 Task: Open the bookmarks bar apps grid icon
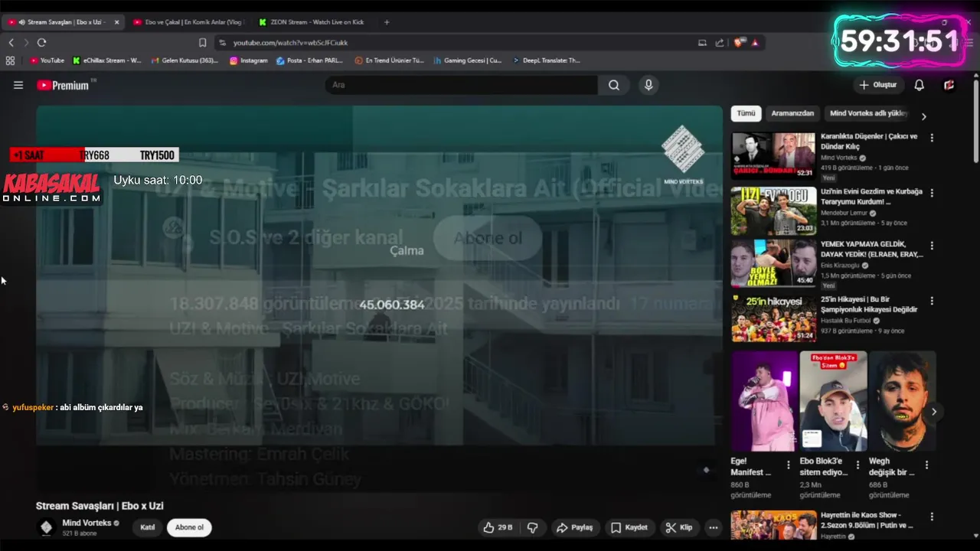[x=10, y=60]
